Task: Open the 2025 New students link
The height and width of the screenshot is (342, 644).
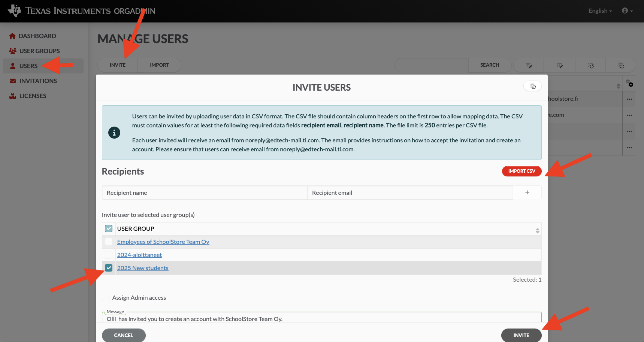Action: tap(143, 268)
